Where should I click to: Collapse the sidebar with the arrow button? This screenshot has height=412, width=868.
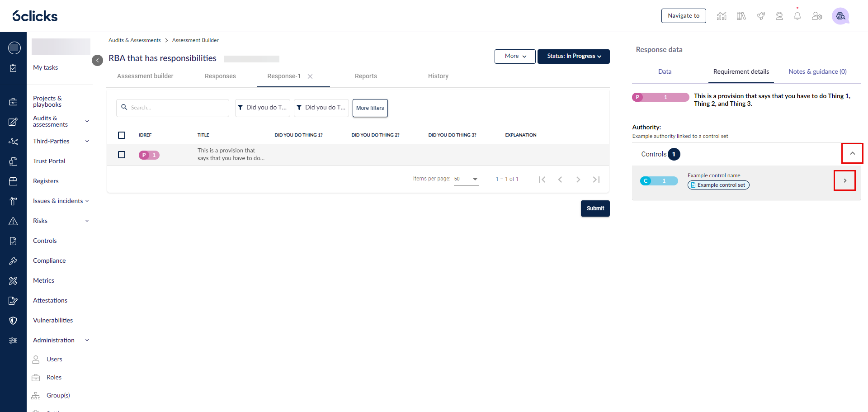click(x=97, y=60)
